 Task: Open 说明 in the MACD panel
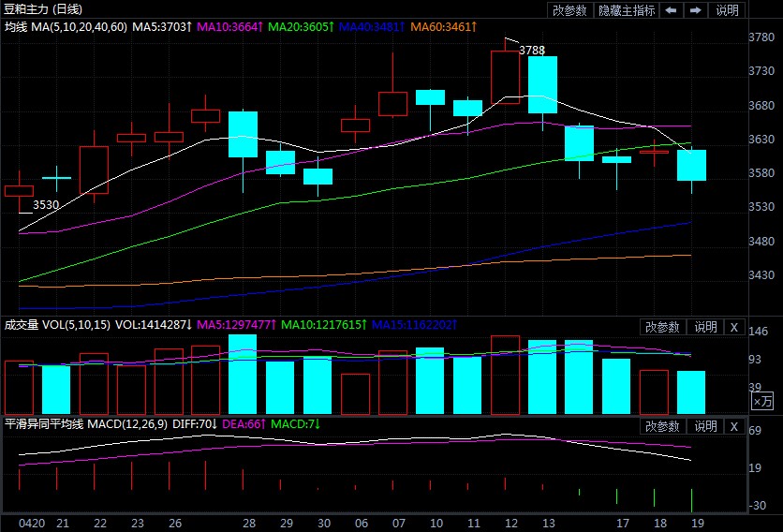704,424
